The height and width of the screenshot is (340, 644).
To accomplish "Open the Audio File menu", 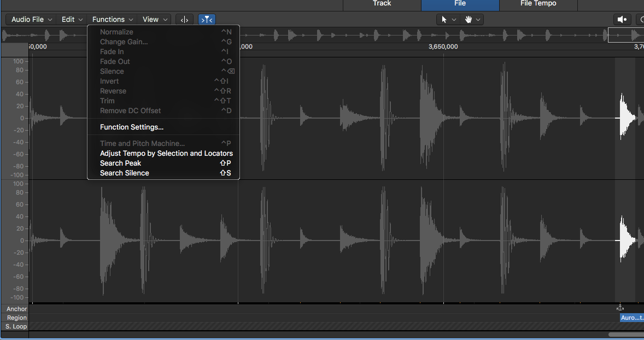I will (31, 19).
